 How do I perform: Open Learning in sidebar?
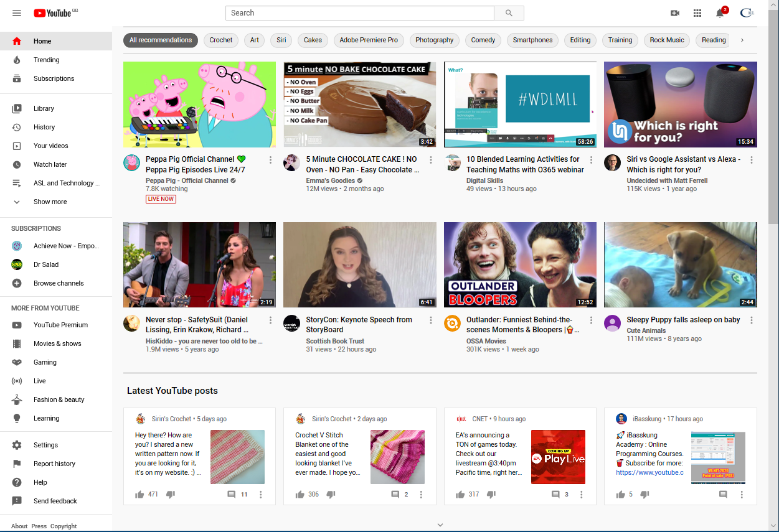(x=56, y=418)
